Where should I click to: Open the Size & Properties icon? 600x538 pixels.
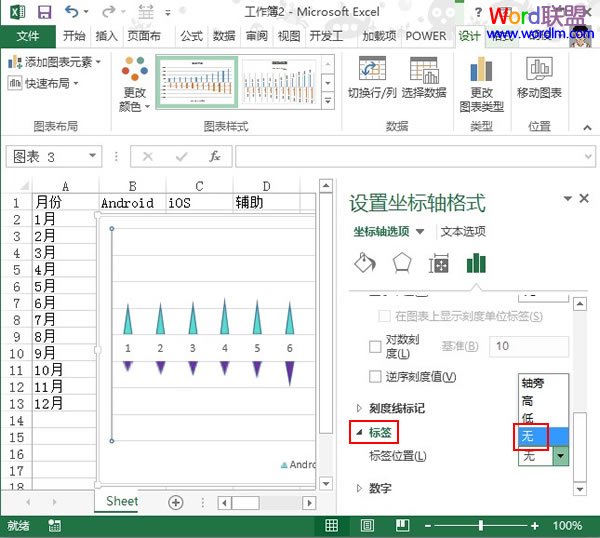[439, 264]
